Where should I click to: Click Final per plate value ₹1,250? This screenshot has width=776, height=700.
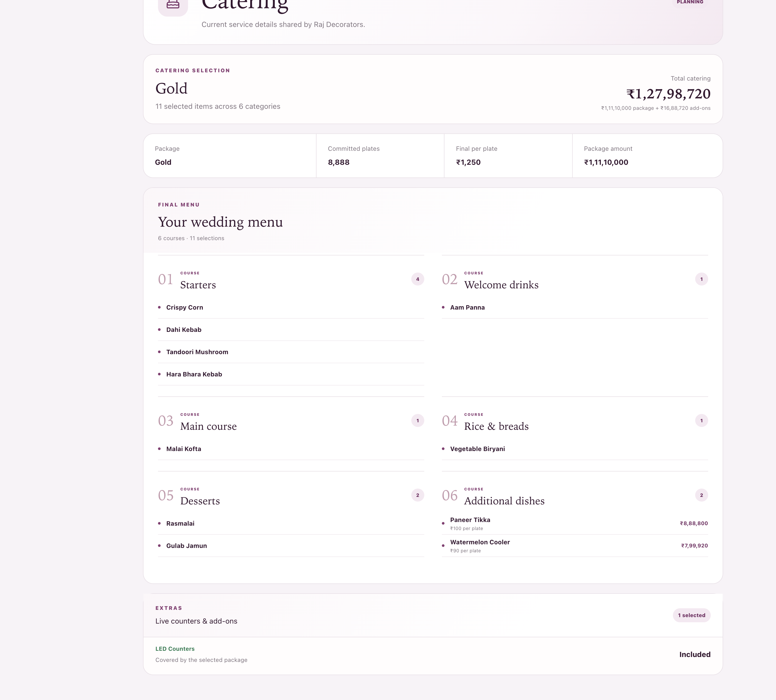[x=468, y=162]
